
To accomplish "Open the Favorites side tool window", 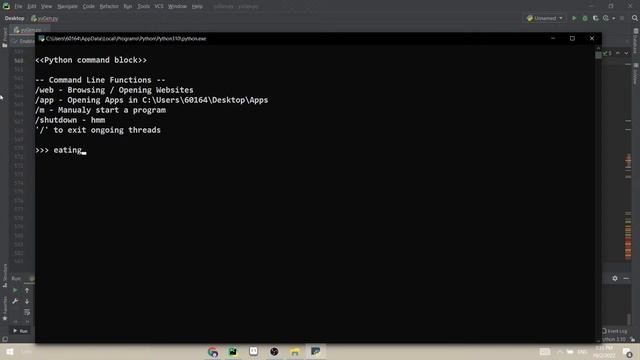I will pyautogui.click(x=4, y=309).
